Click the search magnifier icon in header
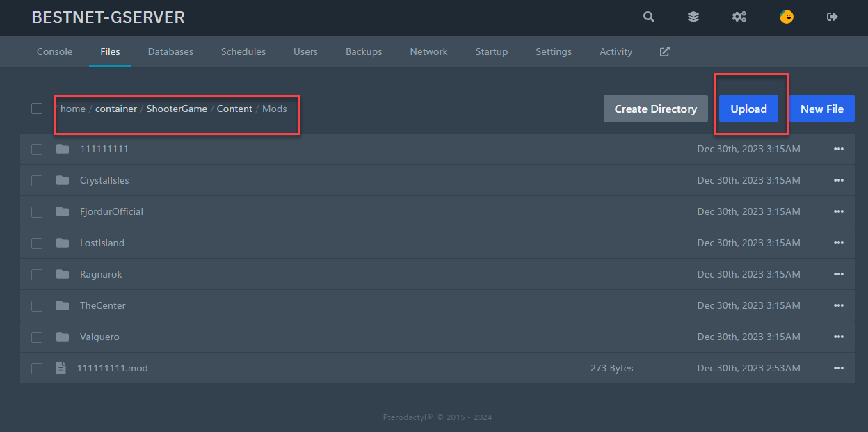Screen dimensions: 868x432 pos(649,17)
